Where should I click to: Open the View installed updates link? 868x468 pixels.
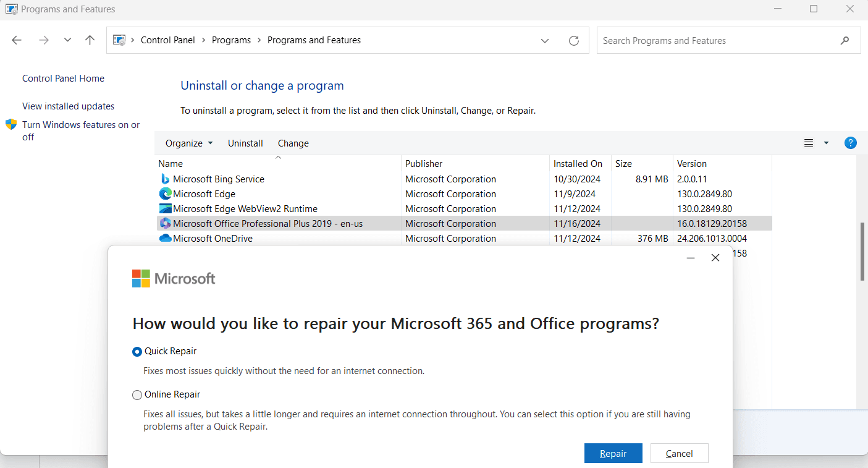tap(68, 106)
